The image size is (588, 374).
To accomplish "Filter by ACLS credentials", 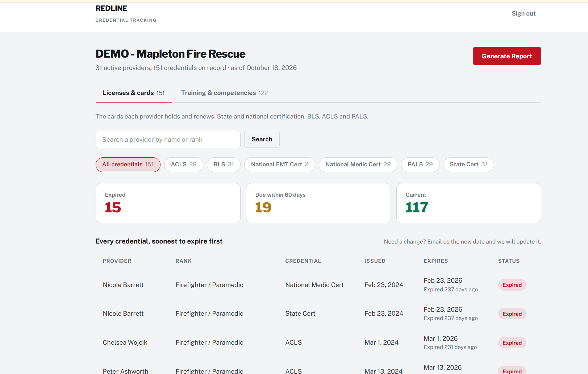I will click(x=184, y=165).
